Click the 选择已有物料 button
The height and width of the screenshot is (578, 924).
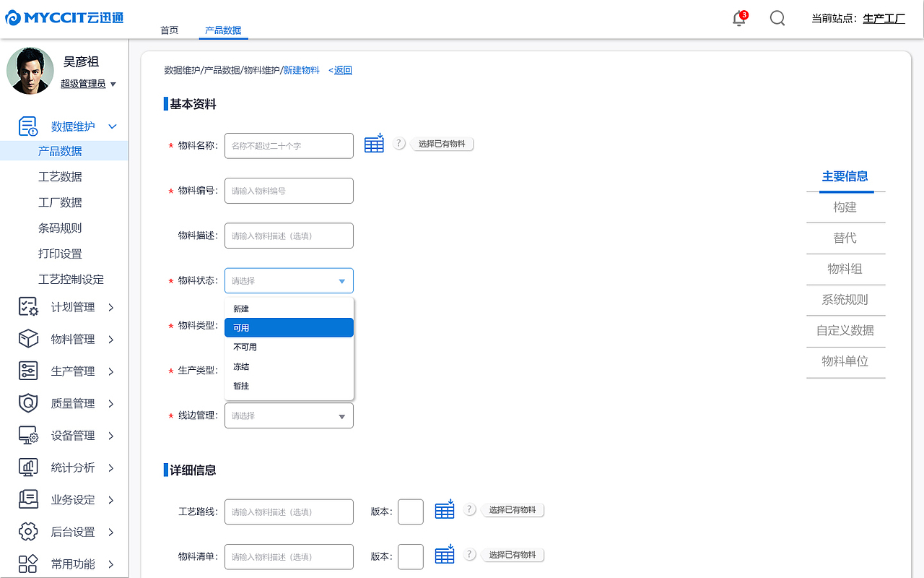point(442,143)
